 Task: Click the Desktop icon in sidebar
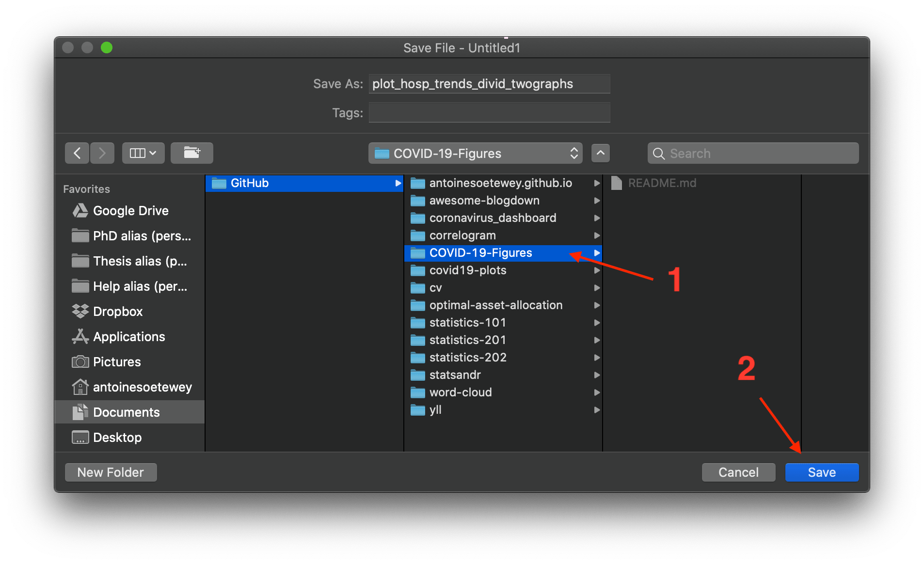(80, 438)
